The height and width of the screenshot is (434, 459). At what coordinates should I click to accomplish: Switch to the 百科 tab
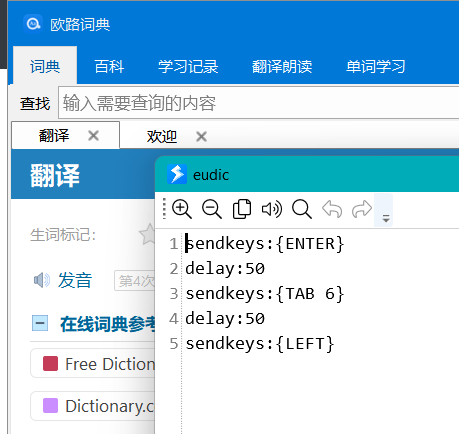pyautogui.click(x=109, y=66)
